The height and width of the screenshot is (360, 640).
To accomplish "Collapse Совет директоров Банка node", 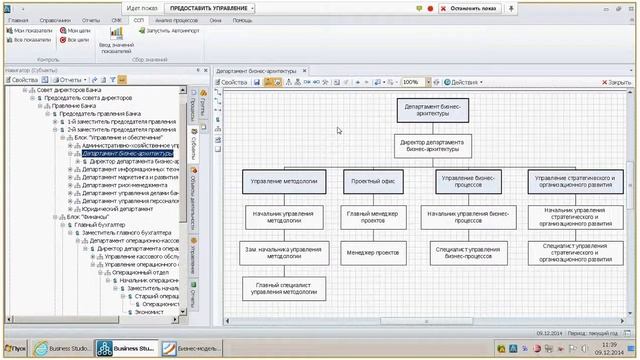I will (x=25, y=90).
